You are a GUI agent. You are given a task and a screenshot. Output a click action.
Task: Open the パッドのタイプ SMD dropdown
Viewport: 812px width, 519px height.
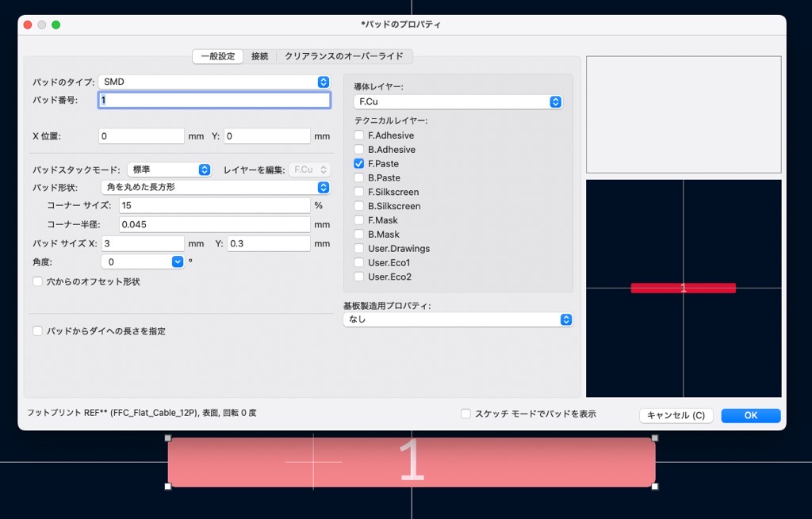pyautogui.click(x=214, y=82)
